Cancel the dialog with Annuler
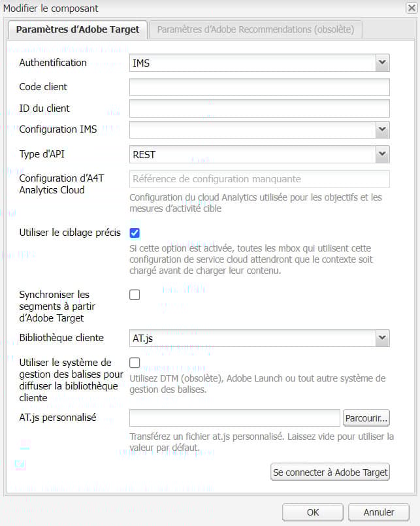Screen dimensions: 420x526 point(378,512)
